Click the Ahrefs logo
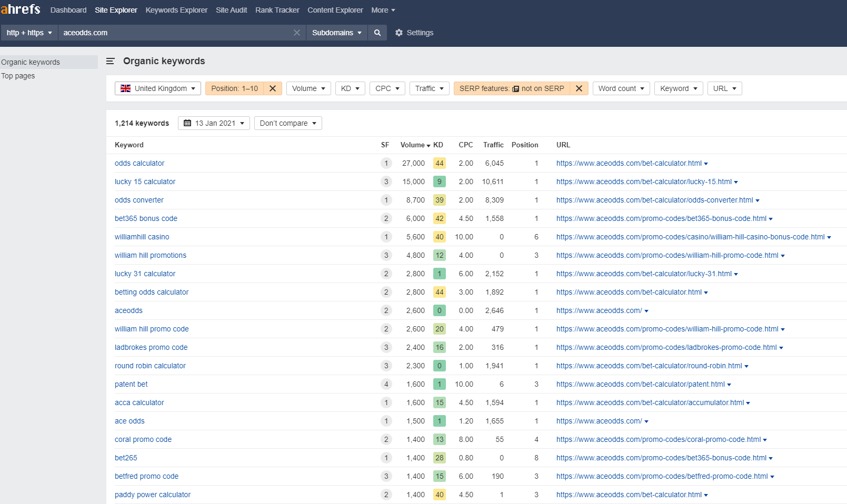 [x=21, y=9]
